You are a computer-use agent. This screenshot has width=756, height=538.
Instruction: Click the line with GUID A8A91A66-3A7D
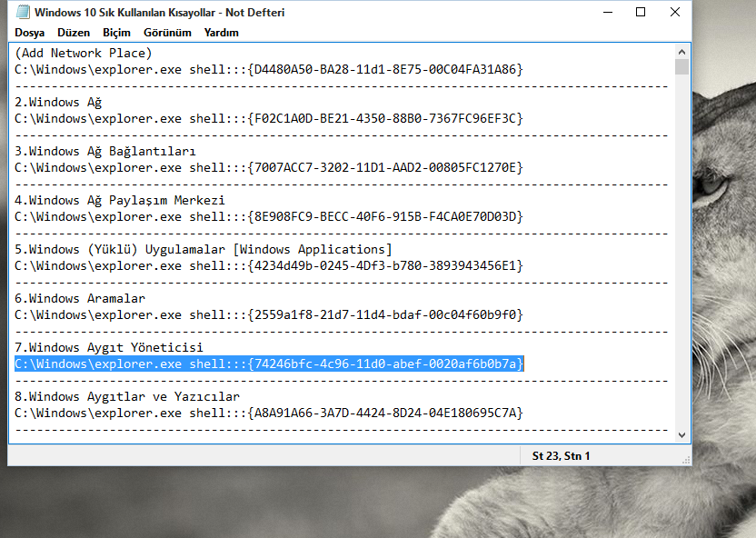pyautogui.click(x=269, y=413)
